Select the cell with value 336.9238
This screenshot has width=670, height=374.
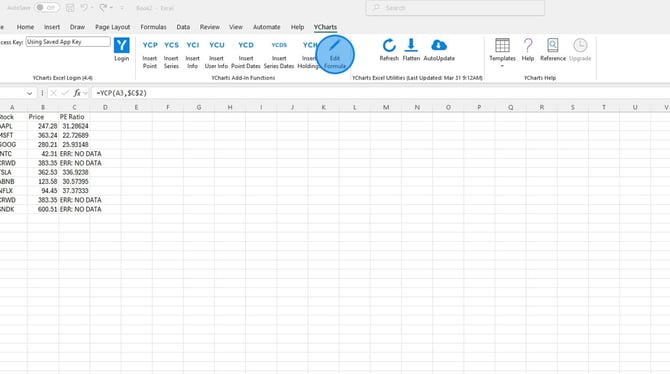coord(74,172)
